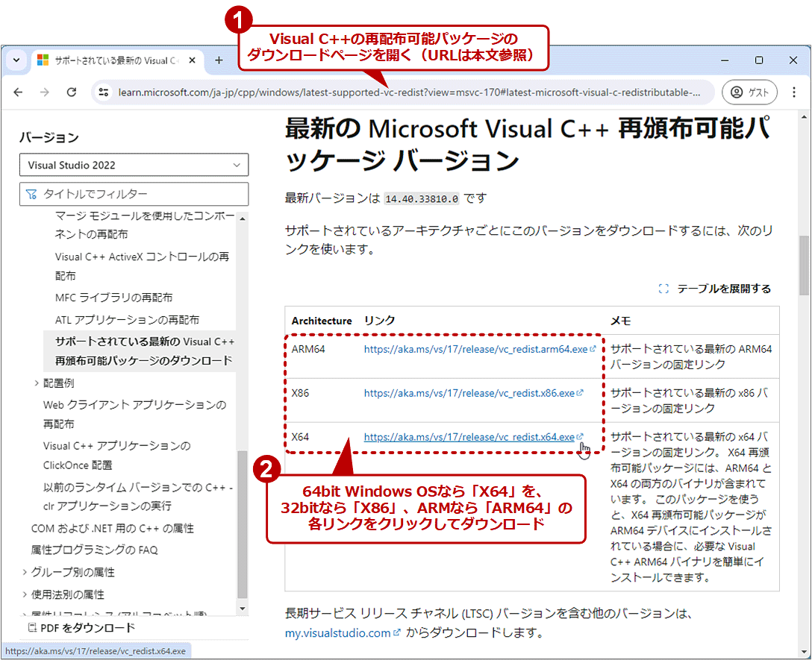Click the PDF download icon at sidebar bottom

tap(32, 627)
